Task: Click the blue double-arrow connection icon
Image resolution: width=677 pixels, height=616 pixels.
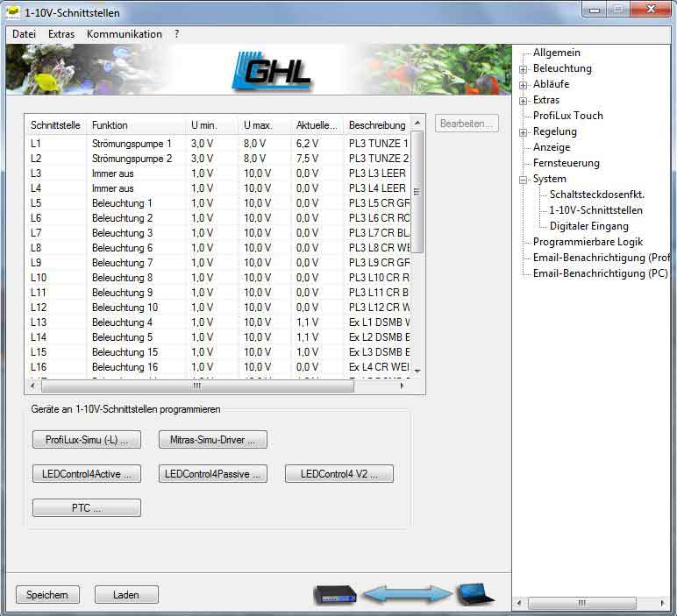Action: [406, 594]
